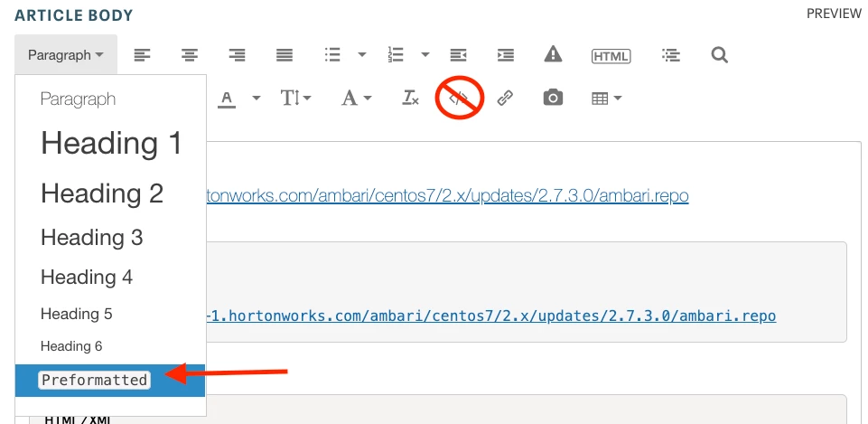Expand bullet list style options arrow
This screenshot has height=424, width=868.
[362, 55]
